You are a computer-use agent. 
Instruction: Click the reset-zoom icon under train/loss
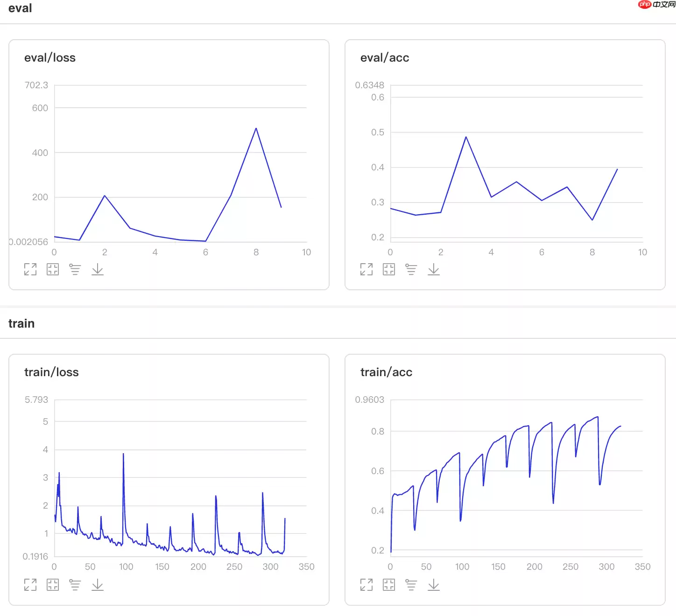click(x=53, y=585)
